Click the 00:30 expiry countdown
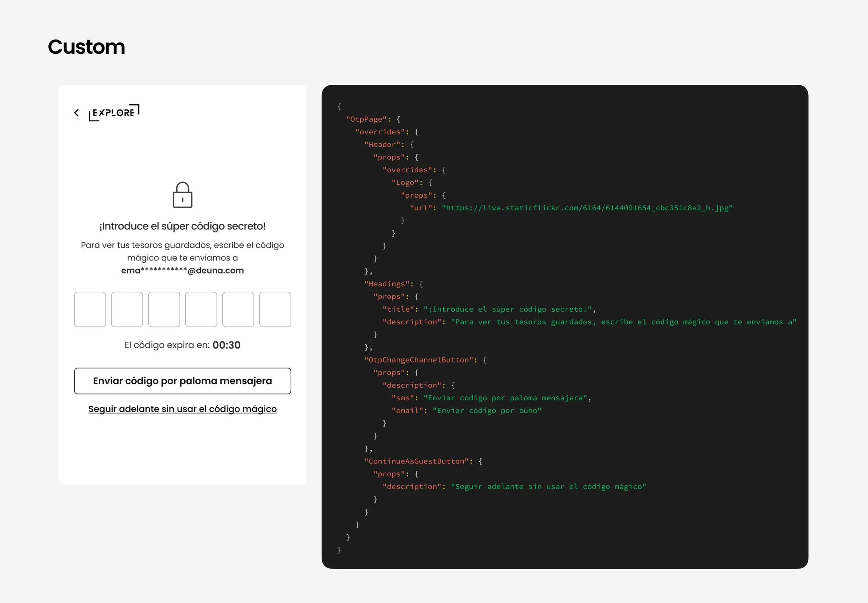 tap(227, 345)
